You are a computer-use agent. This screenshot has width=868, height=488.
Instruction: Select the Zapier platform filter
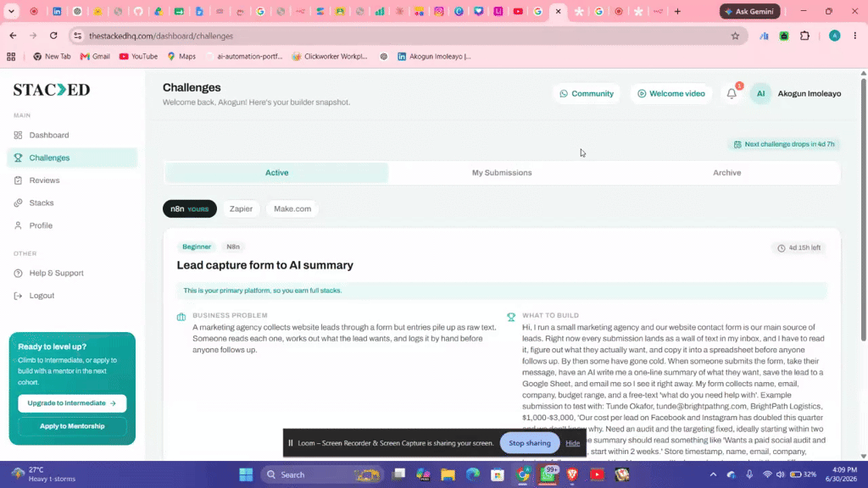click(x=241, y=208)
